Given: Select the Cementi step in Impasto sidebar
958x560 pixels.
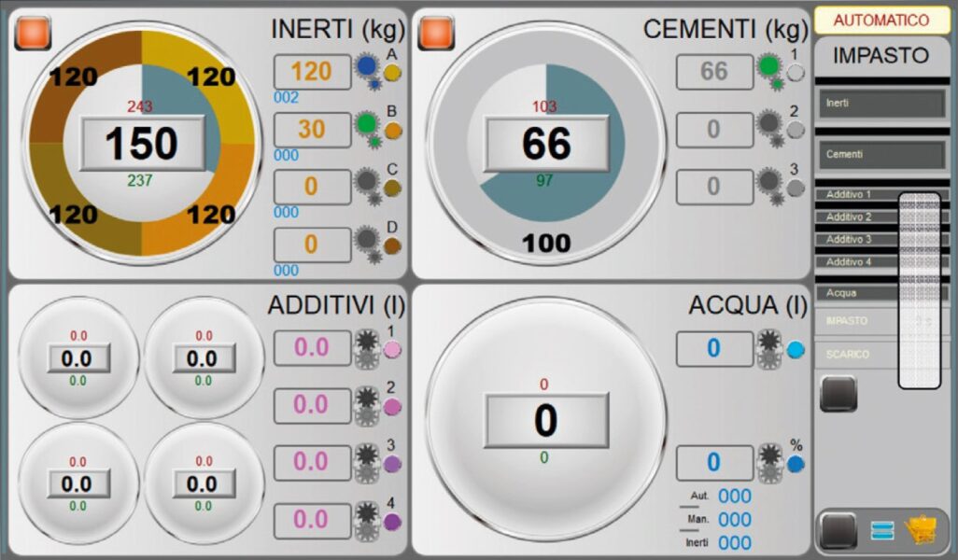Looking at the screenshot, I should (x=882, y=155).
